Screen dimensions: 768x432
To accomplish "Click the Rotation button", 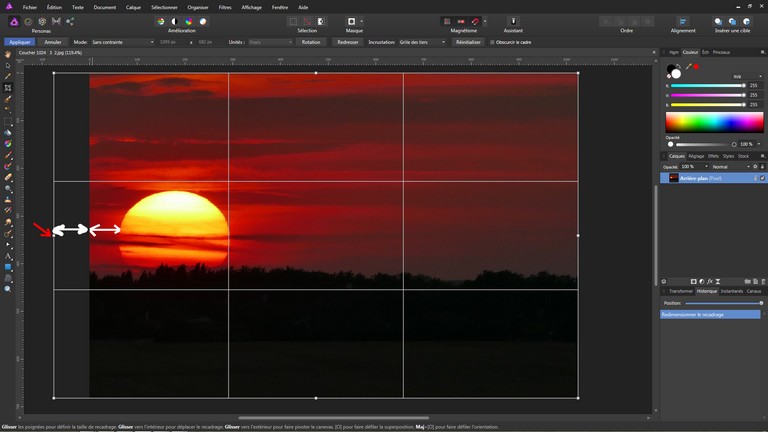I will pos(311,42).
